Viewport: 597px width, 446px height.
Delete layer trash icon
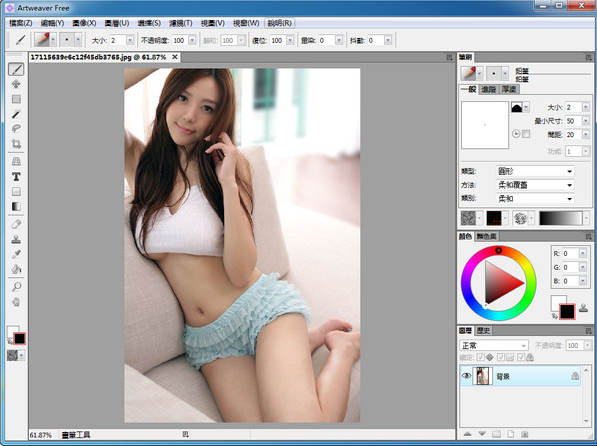click(x=525, y=434)
